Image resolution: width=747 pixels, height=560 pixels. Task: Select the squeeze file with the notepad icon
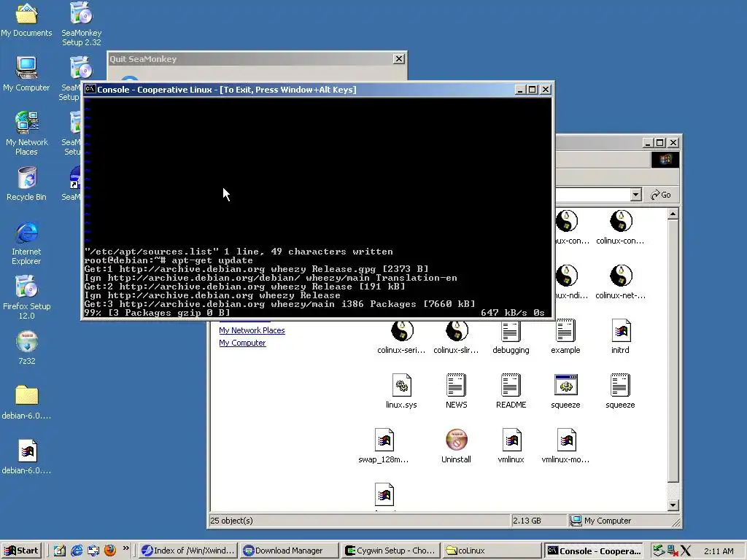click(620, 392)
